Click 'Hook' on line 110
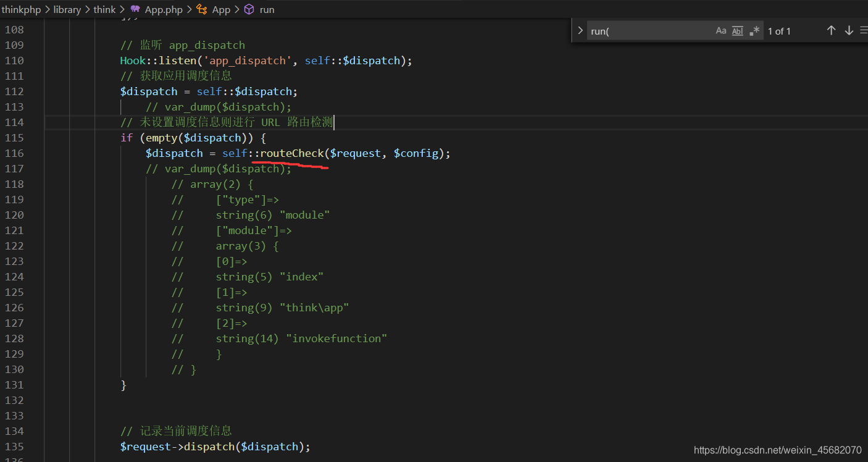The width and height of the screenshot is (868, 462). 133,61
